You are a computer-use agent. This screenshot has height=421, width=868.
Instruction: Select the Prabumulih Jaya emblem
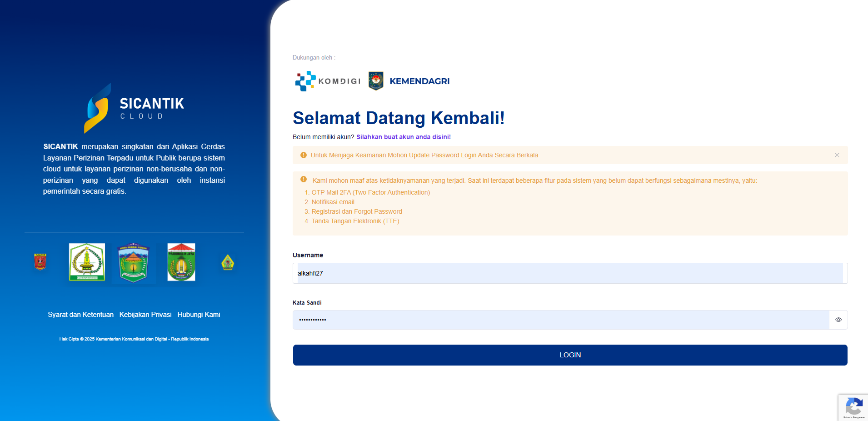[x=181, y=262]
